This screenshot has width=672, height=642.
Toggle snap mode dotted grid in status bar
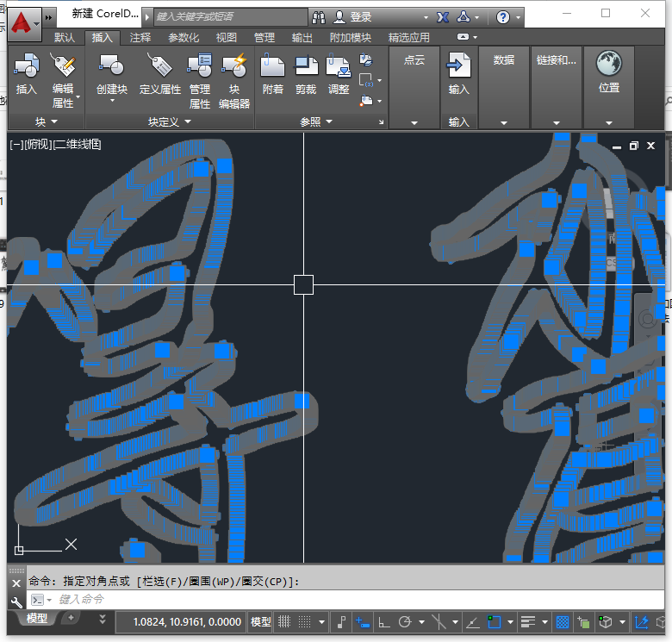[x=305, y=621]
